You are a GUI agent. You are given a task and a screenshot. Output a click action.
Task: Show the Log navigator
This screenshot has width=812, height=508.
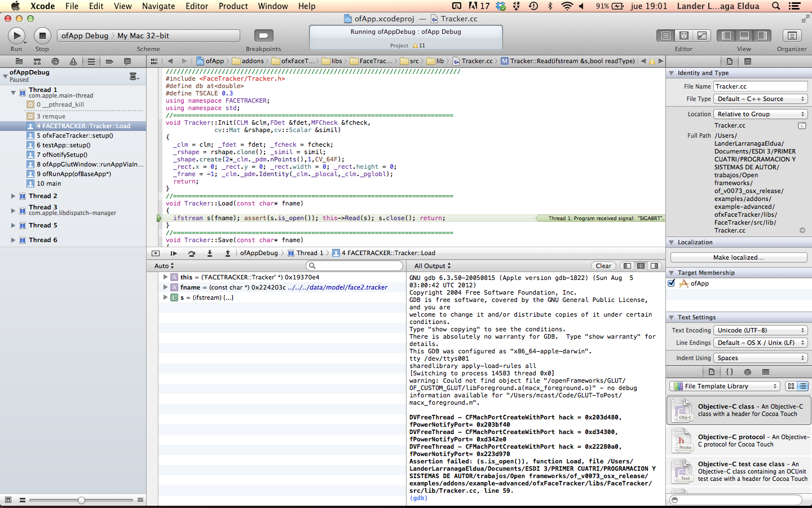point(127,61)
